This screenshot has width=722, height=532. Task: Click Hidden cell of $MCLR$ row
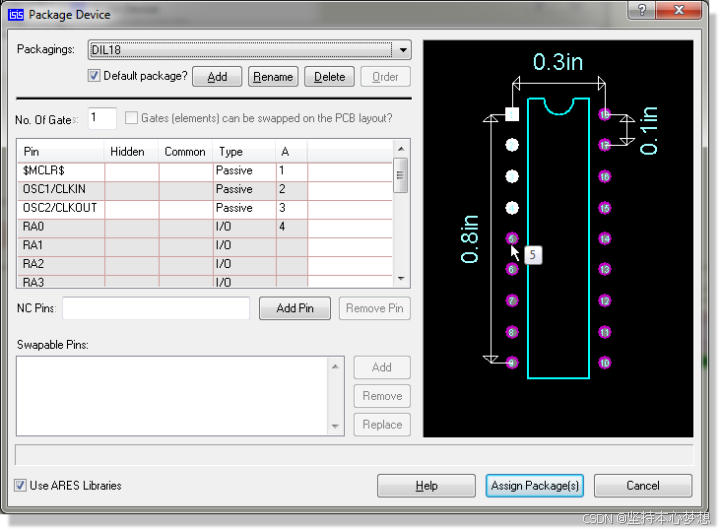pos(132,171)
